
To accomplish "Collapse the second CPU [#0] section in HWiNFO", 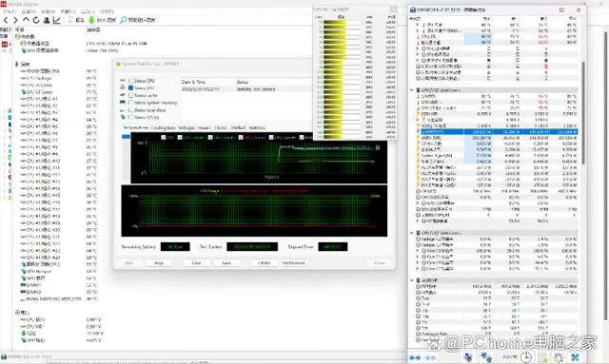I will 412,233.
